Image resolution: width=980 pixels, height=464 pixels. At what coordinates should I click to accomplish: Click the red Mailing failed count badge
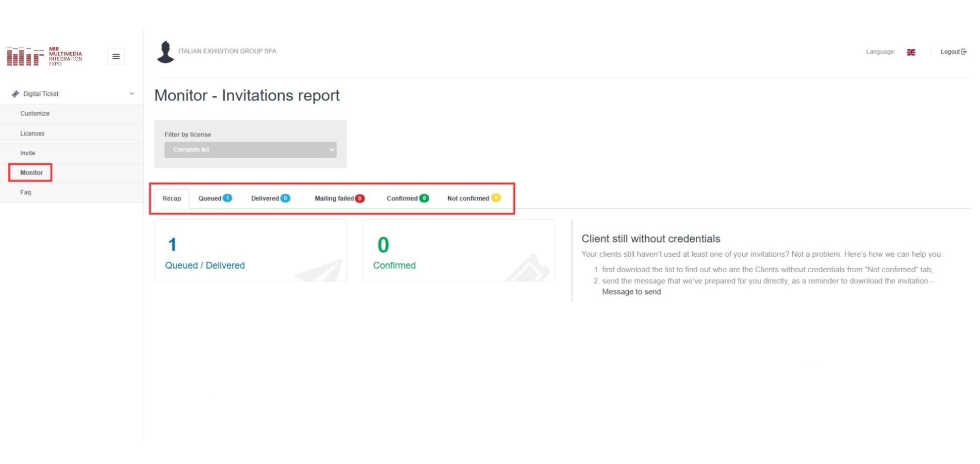point(360,198)
